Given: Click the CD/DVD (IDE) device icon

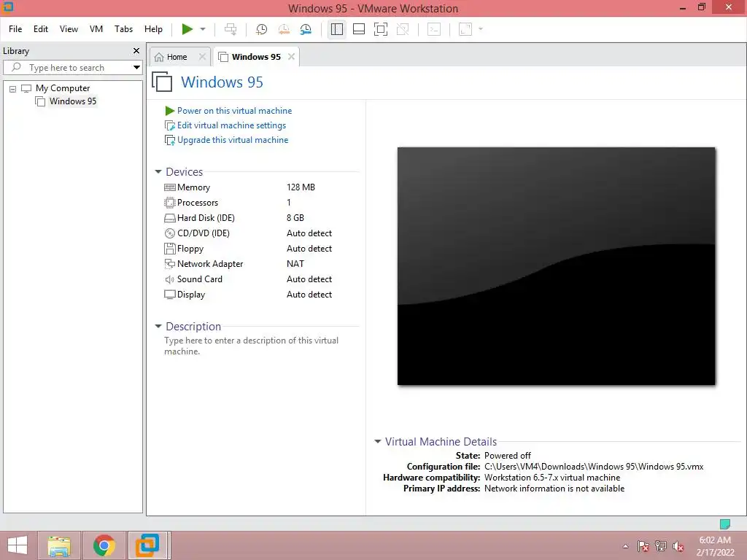Looking at the screenshot, I should 169,233.
